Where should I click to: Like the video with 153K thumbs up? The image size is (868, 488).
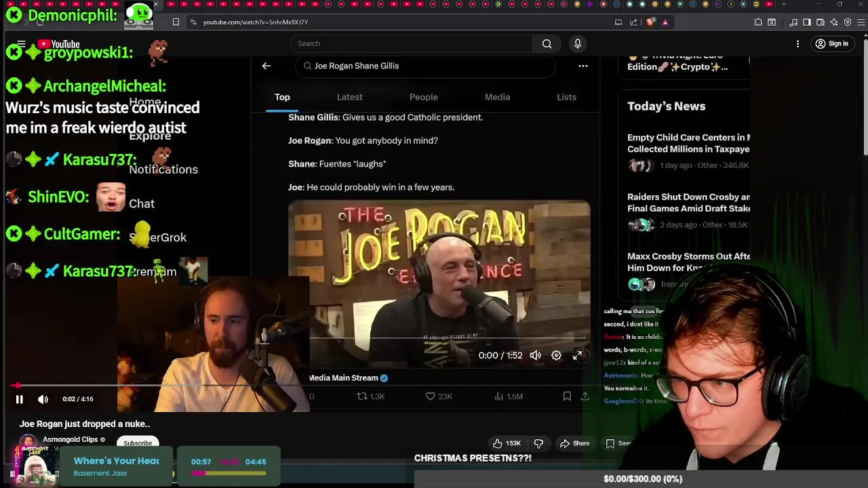click(x=507, y=443)
